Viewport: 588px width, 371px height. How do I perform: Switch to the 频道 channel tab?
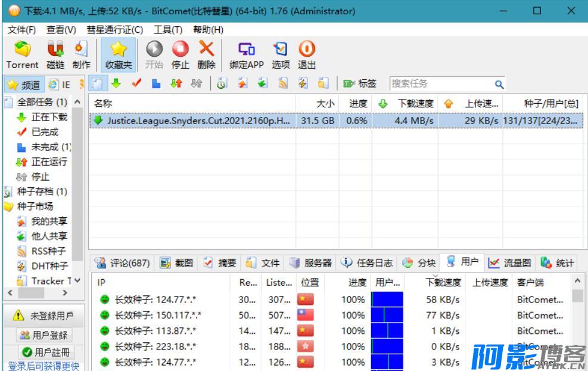[24, 85]
